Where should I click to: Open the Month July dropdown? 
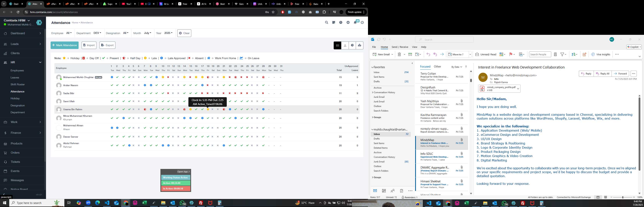[148, 33]
